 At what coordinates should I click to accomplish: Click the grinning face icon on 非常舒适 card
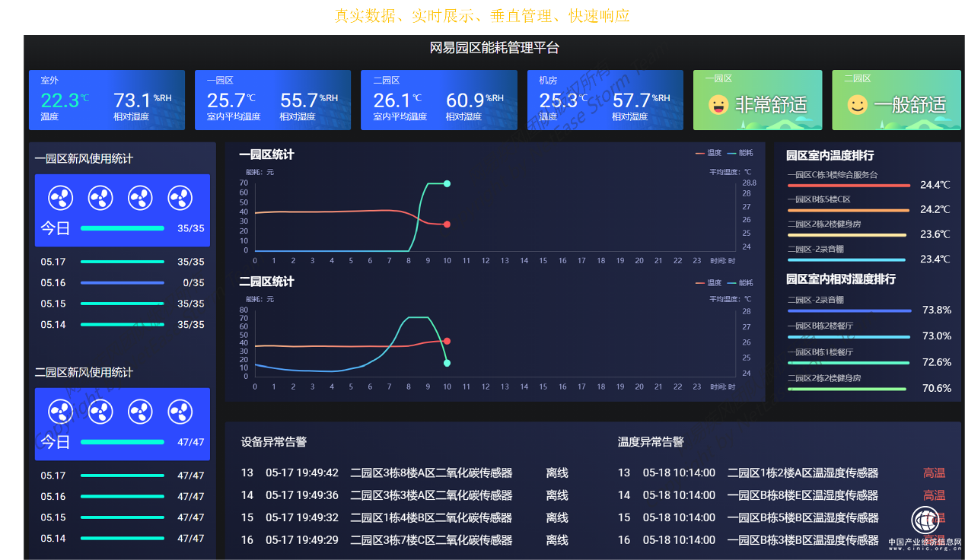tap(718, 105)
